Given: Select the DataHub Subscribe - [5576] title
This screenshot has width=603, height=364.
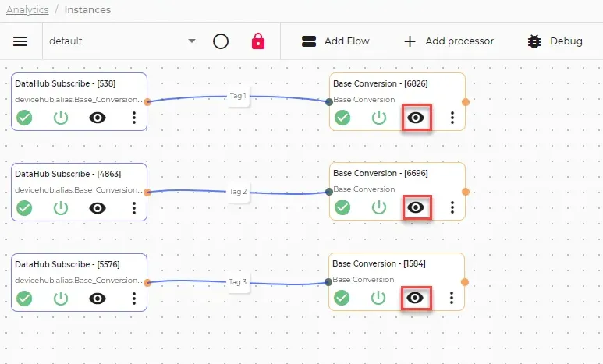Looking at the screenshot, I should pos(67,264).
